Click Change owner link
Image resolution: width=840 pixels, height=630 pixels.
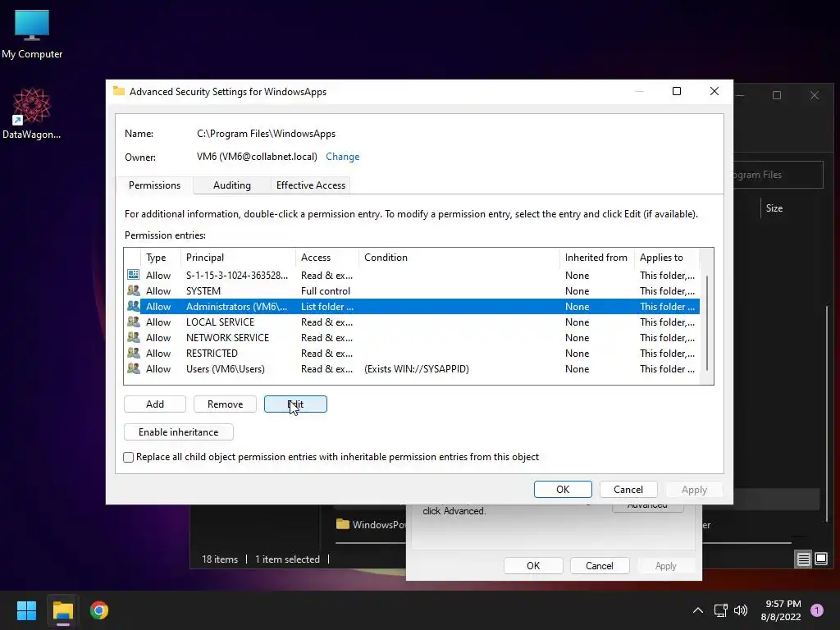[342, 157]
